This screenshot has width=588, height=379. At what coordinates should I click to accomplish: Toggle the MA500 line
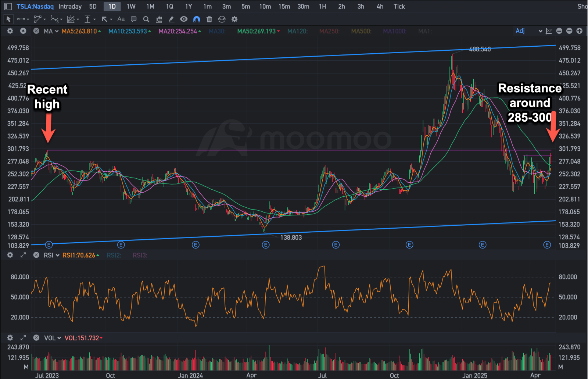point(361,31)
